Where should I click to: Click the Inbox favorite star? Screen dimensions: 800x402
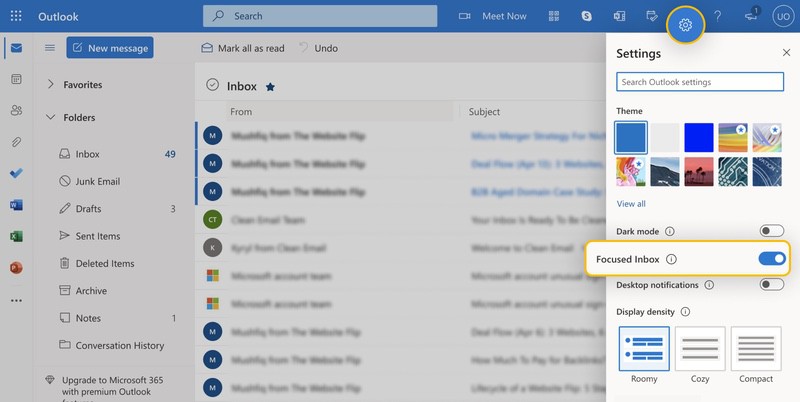coord(270,87)
